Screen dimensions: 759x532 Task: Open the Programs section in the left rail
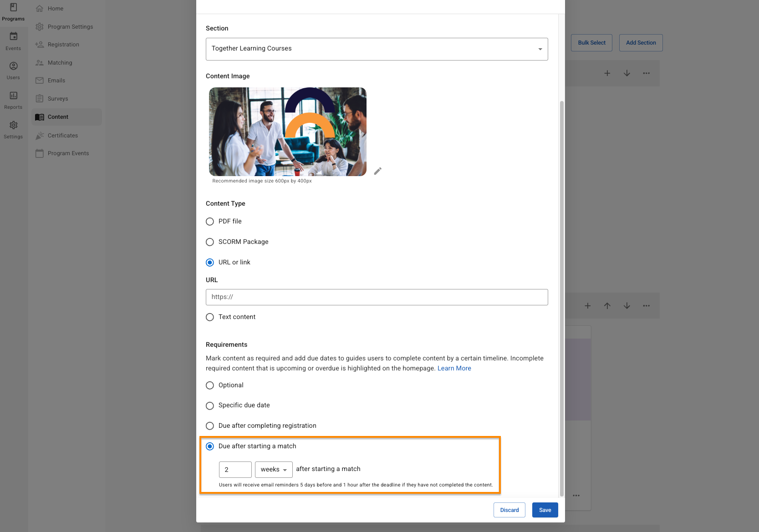coord(13,12)
